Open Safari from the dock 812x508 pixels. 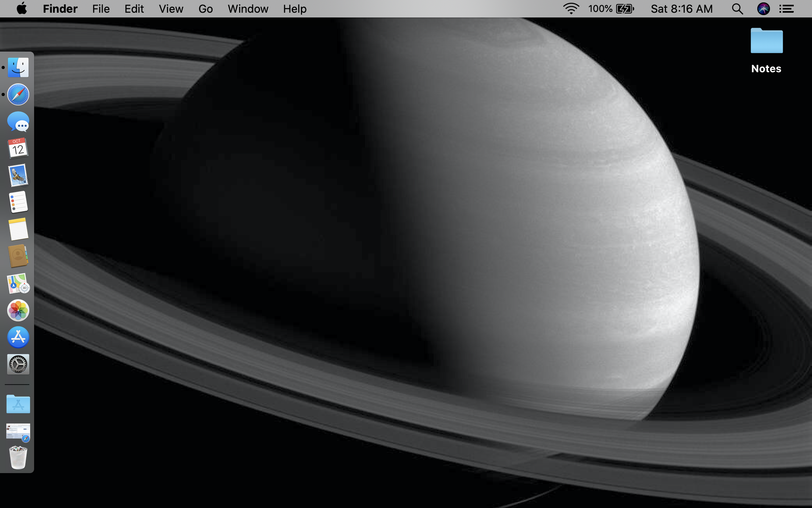[x=18, y=94]
